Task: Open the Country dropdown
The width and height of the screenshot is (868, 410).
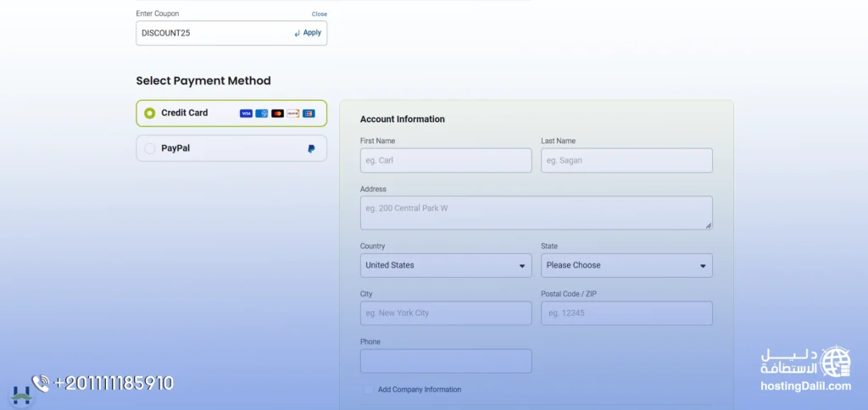Action: click(x=446, y=266)
